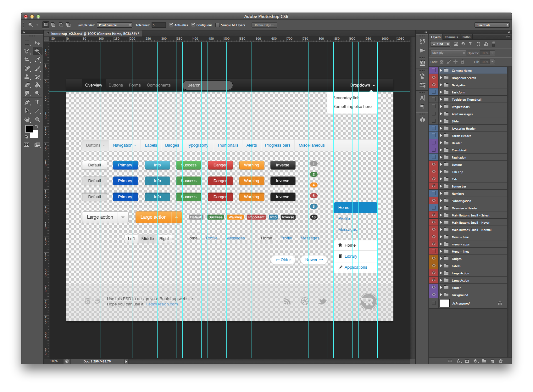Open the Layers panel options menu
This screenshot has width=533, height=392.
[x=508, y=37]
